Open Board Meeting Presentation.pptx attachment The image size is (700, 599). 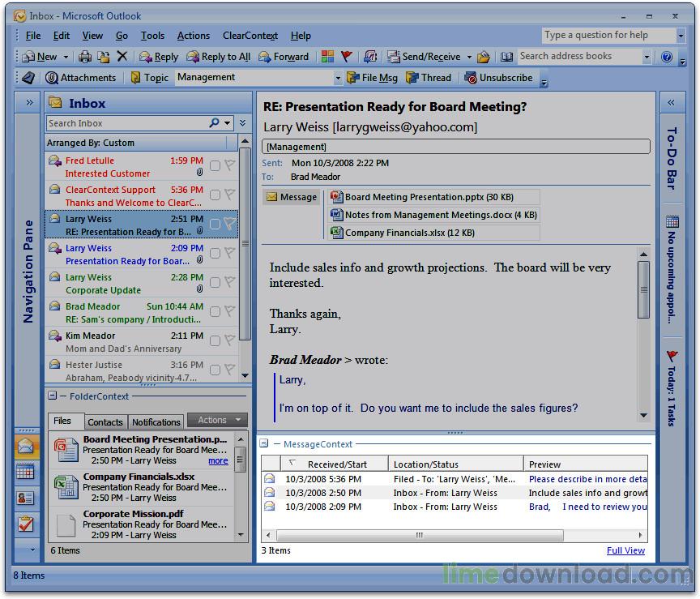click(434, 197)
